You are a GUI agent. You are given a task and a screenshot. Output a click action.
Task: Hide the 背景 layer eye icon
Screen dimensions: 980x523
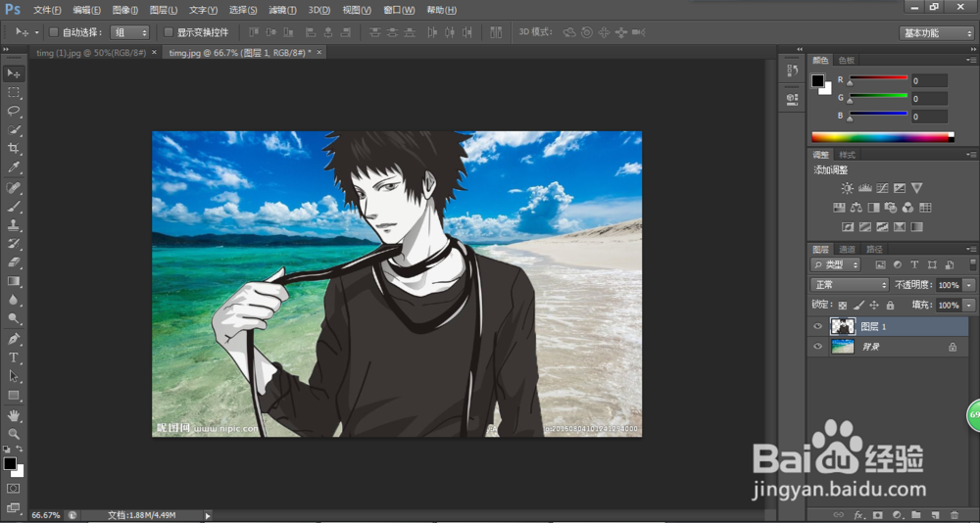point(817,346)
